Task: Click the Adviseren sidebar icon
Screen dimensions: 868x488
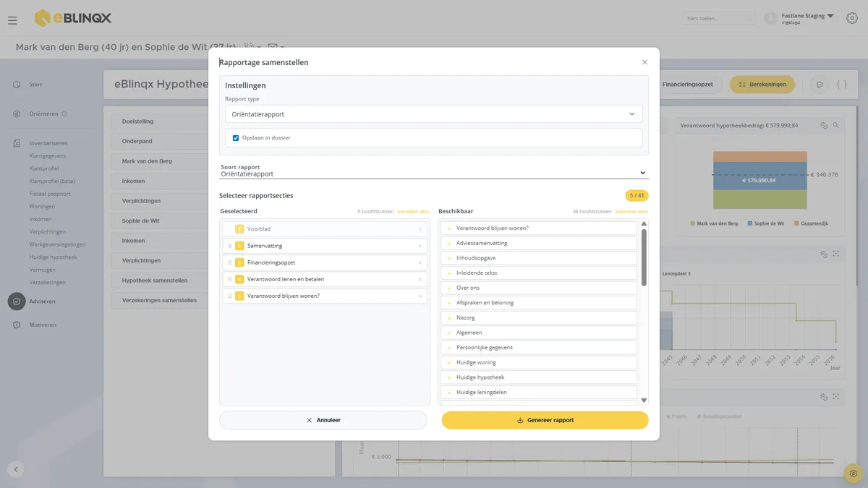Action: point(17,301)
